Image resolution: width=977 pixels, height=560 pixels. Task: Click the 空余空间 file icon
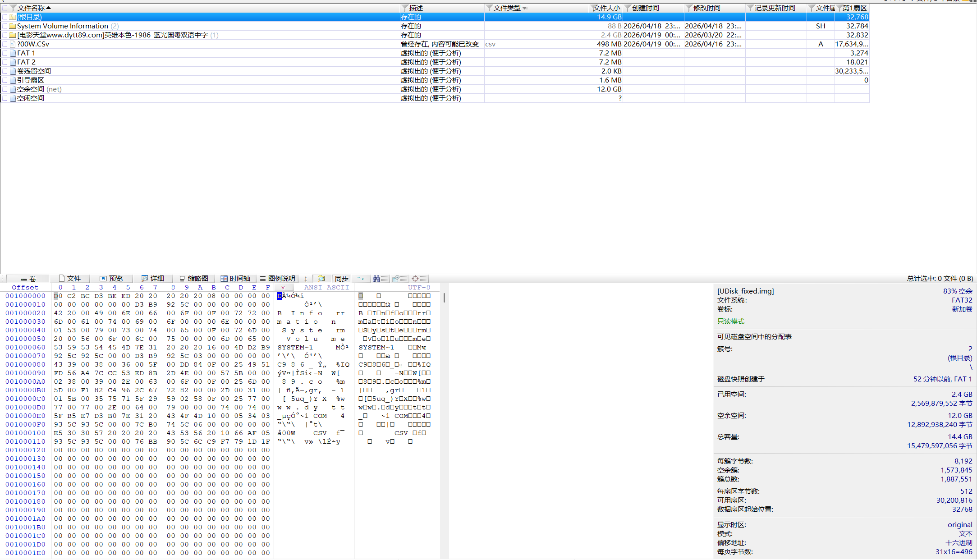13,89
